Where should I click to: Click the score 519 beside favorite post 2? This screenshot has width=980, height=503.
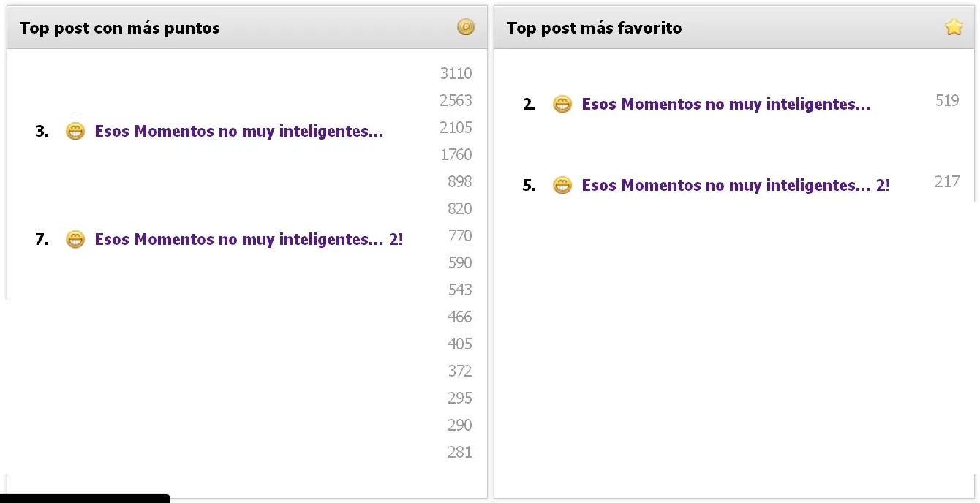pos(946,100)
